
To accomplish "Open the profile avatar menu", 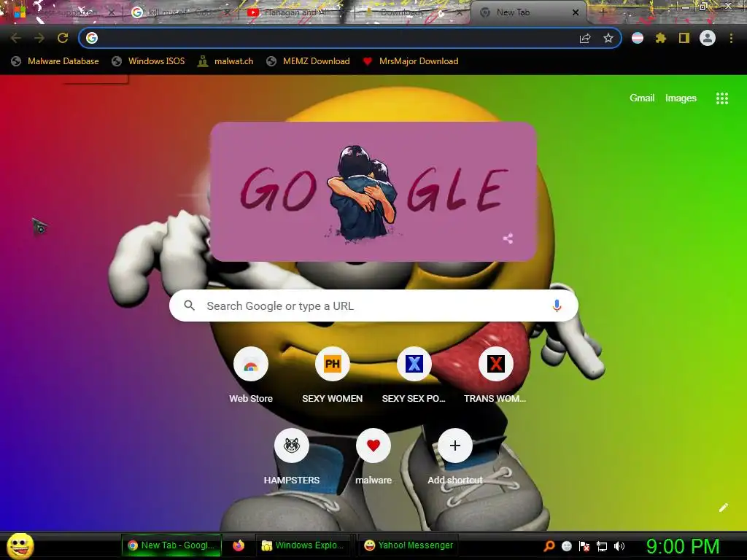I will tap(708, 38).
